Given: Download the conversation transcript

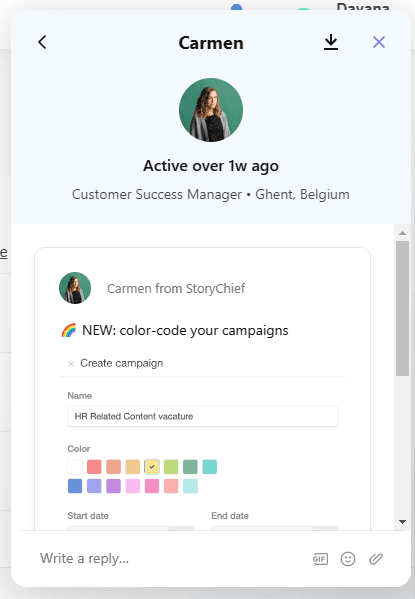Looking at the screenshot, I should pos(331,42).
